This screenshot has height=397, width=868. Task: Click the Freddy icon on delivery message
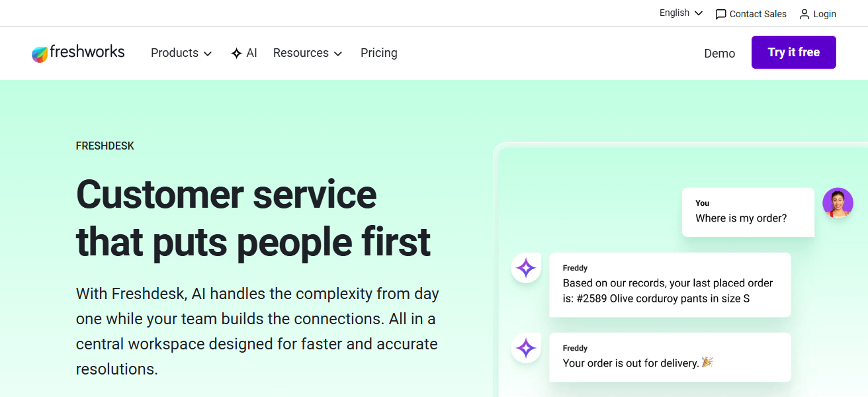(525, 348)
